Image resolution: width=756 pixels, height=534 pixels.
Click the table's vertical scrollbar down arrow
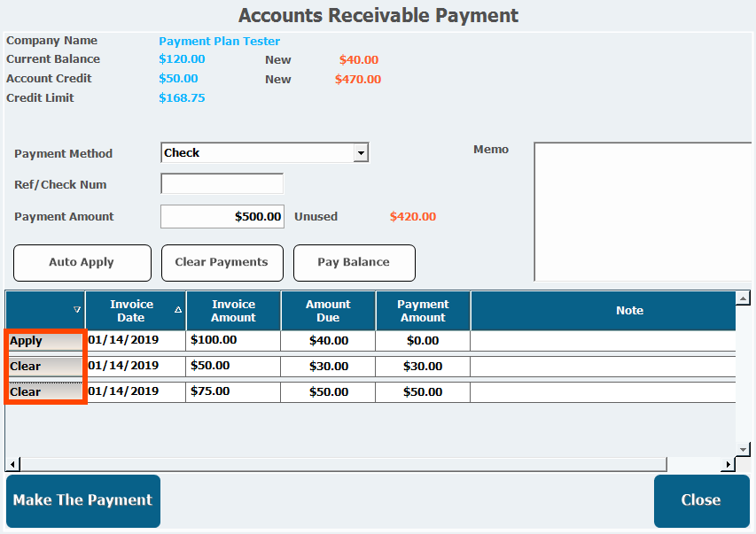click(x=744, y=450)
